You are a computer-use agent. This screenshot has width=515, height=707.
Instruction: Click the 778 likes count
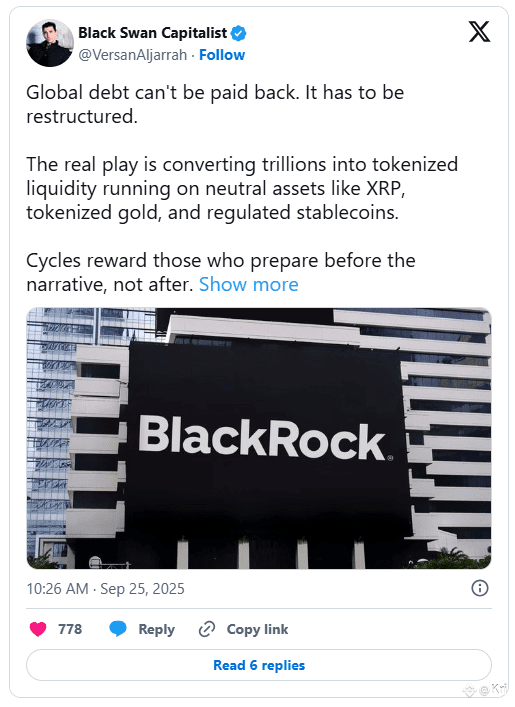click(70, 629)
